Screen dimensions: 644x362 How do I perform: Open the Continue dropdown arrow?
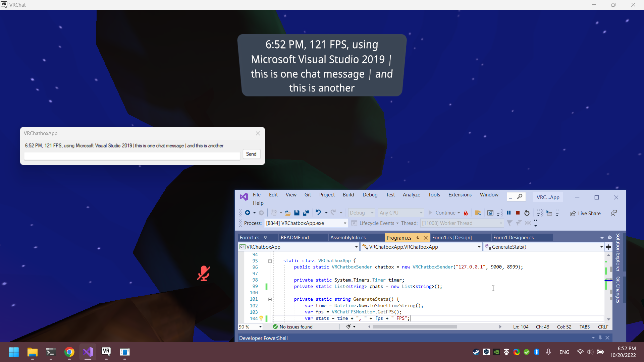459,213
